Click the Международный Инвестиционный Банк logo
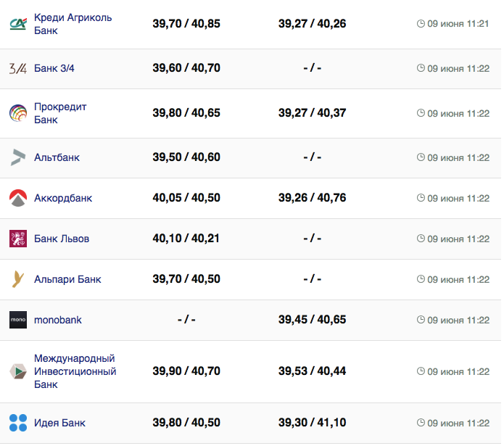 click(18, 371)
